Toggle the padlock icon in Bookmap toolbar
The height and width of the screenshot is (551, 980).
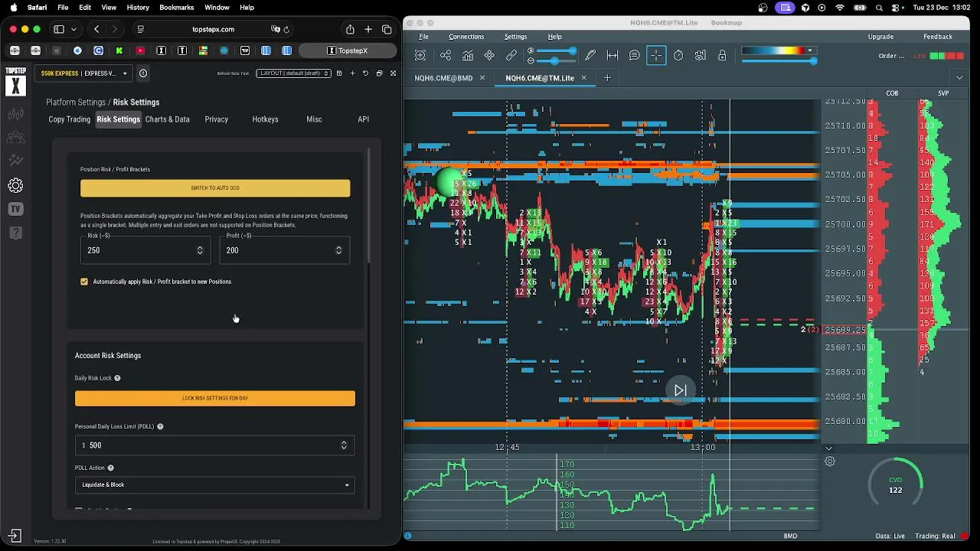click(x=722, y=55)
